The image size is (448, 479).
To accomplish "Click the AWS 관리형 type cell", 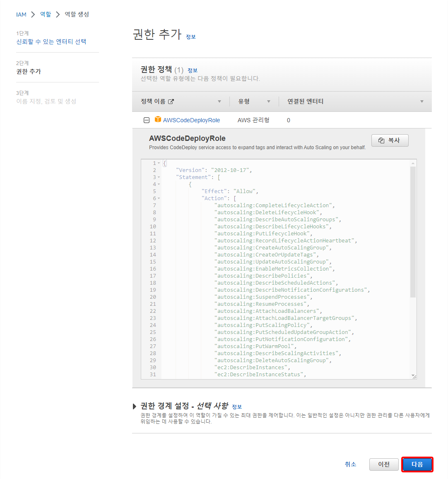I will pyautogui.click(x=253, y=120).
